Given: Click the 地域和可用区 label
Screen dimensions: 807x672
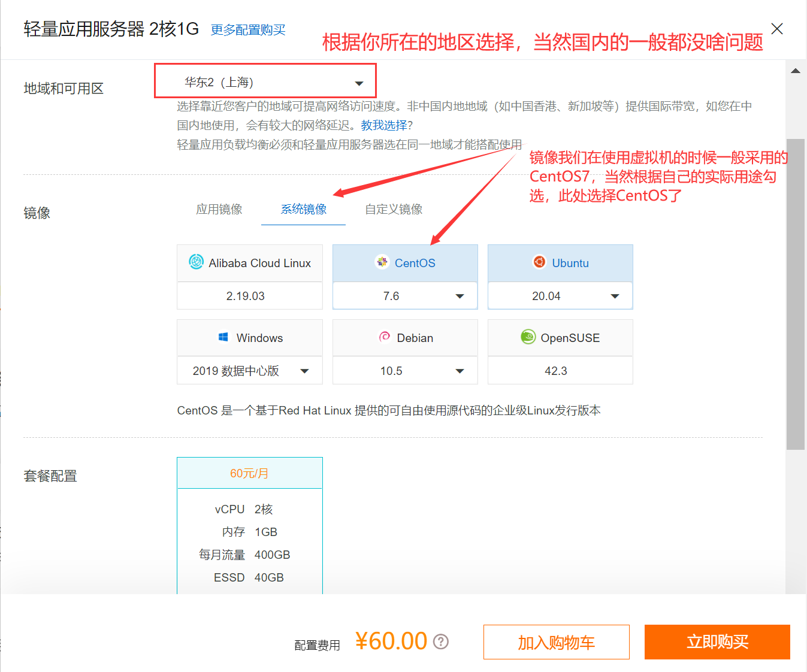Looking at the screenshot, I should pyautogui.click(x=64, y=89).
